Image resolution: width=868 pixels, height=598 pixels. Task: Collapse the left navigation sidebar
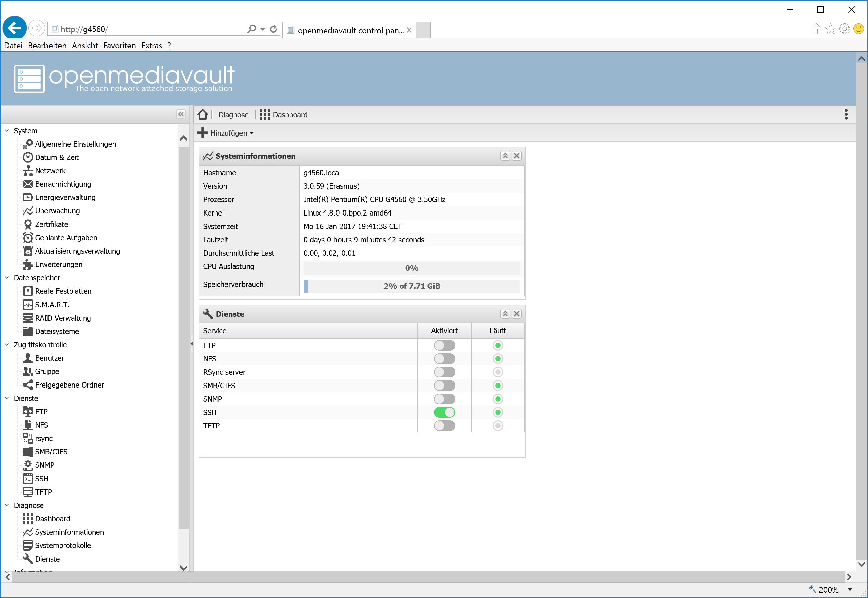[181, 114]
